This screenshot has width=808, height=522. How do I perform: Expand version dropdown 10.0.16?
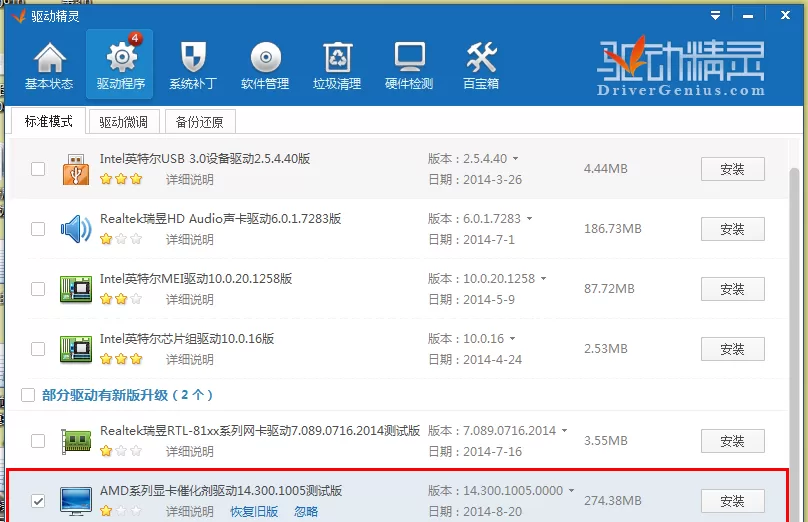pos(512,339)
